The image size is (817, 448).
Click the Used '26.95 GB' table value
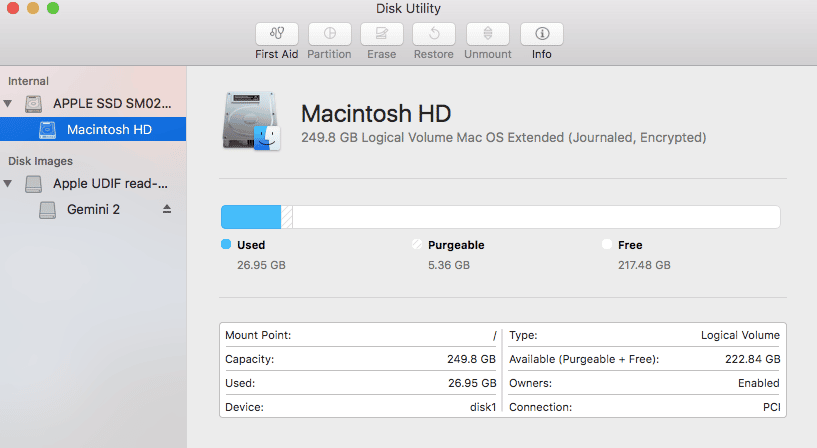472,383
